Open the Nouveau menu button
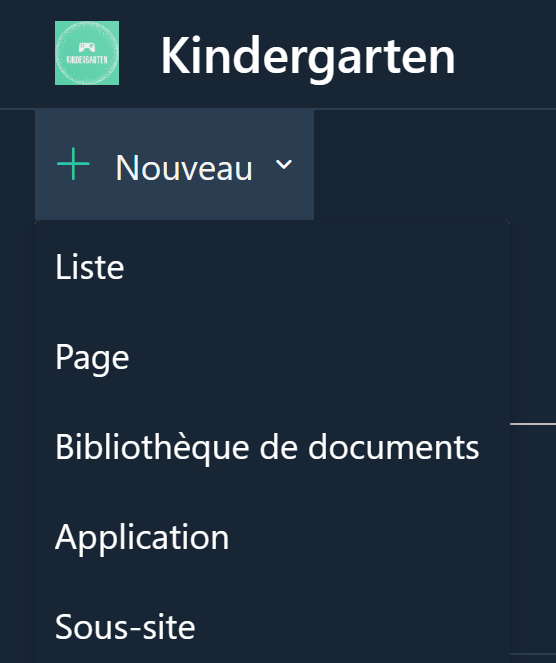Image resolution: width=556 pixels, height=663 pixels. coord(174,164)
